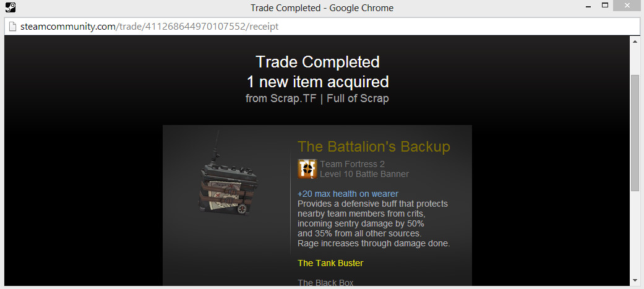Viewport: 644px width, 289px height.
Task: Click the scrollbar down arrow
Action: tap(635, 281)
